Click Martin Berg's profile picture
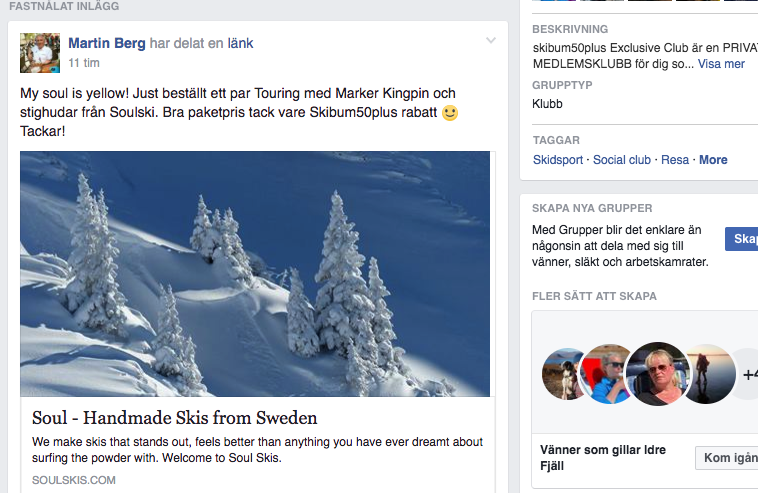The width and height of the screenshot is (758, 493). tap(40, 53)
